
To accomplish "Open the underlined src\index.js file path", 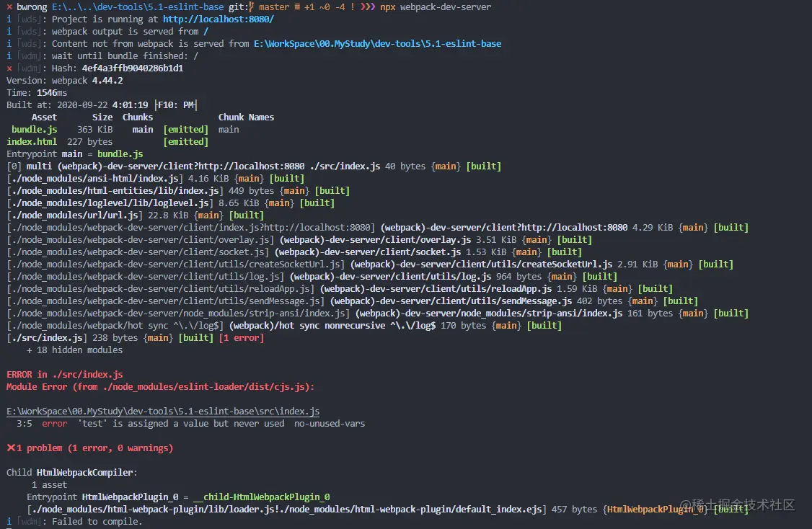I will click(x=162, y=411).
